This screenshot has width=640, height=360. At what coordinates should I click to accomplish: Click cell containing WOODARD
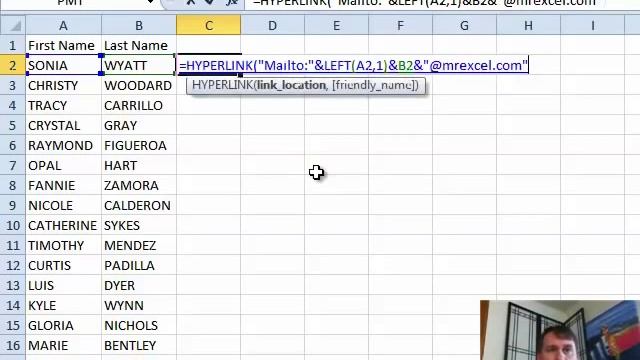(139, 85)
